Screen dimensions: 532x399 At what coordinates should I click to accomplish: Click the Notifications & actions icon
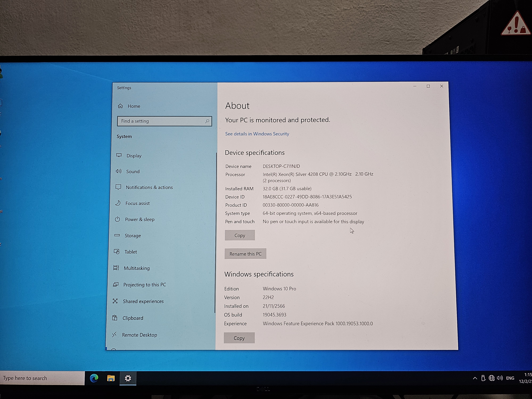(118, 187)
